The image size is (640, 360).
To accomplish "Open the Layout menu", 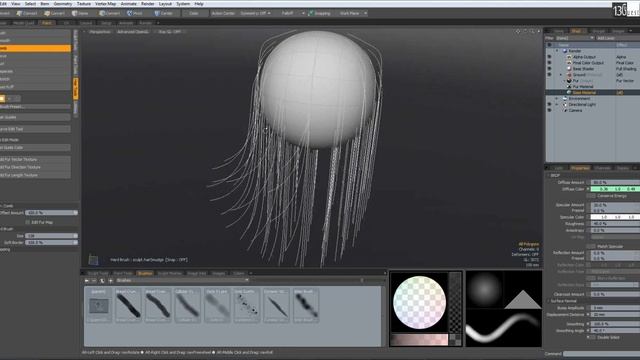I will point(165,4).
